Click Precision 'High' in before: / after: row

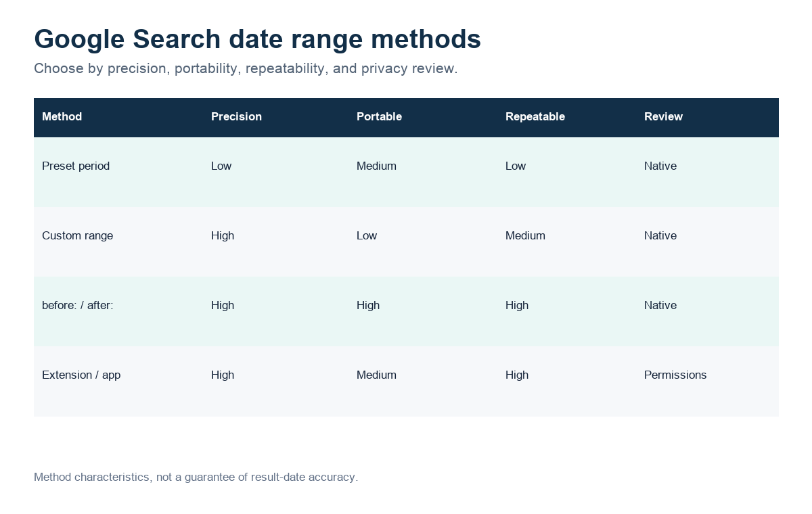[223, 305]
